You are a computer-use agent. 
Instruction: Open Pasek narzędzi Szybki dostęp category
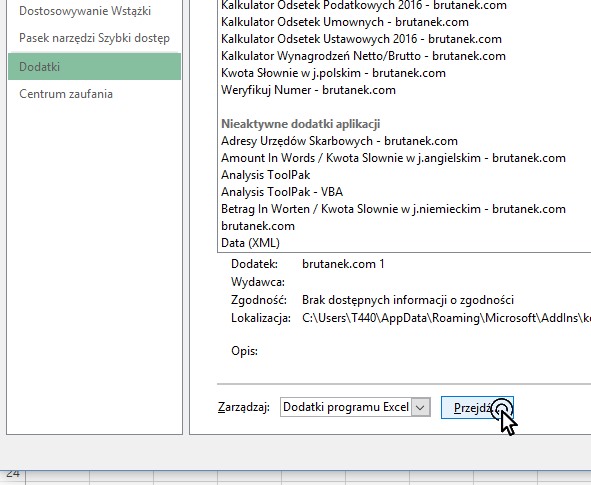point(94,38)
